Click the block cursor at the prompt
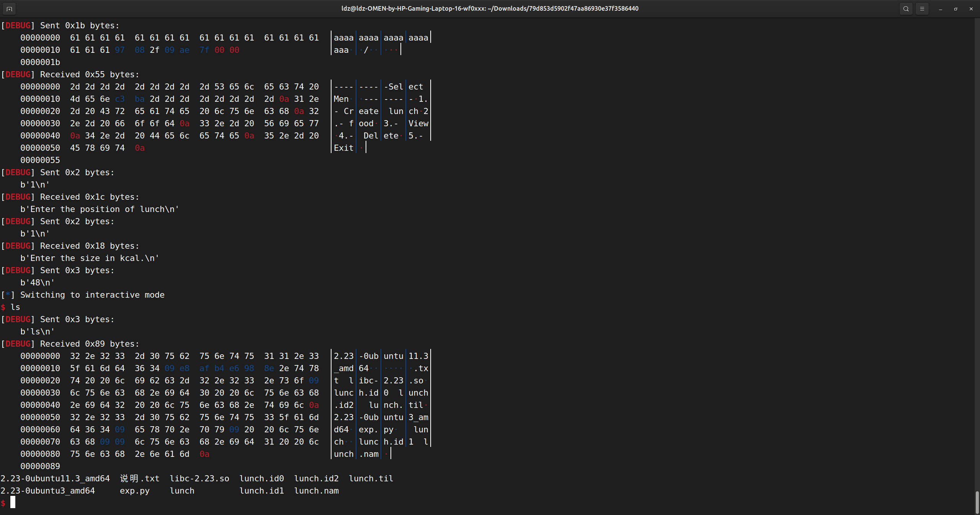This screenshot has height=515, width=980. tap(13, 502)
